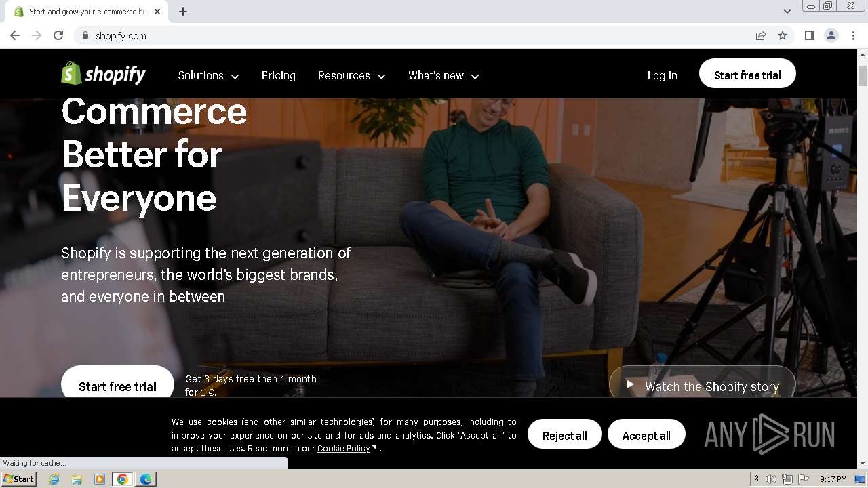This screenshot has height=488, width=868.
Task: Click the volume speaker tray icon
Action: point(771,479)
